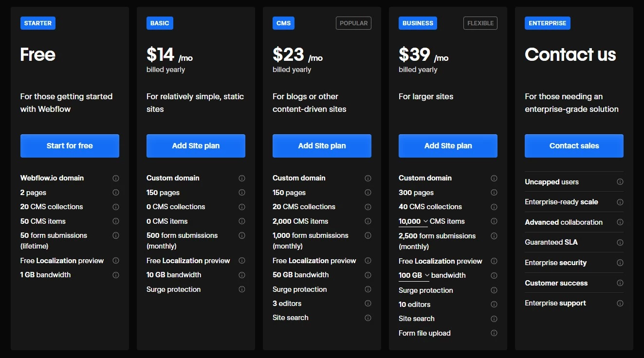Screen dimensions: 644x358
Task: Show info for Customer success
Action: (x=620, y=283)
